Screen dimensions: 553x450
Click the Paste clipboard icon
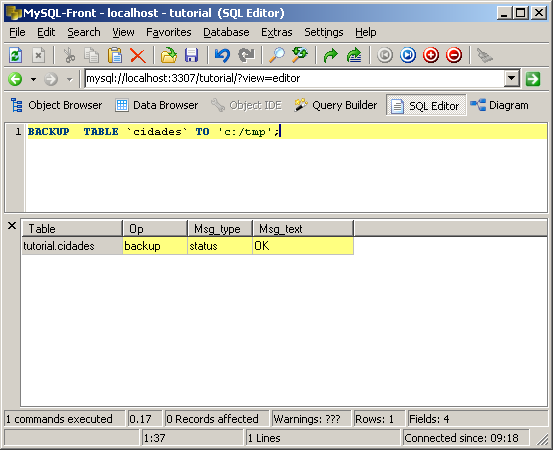point(115,55)
